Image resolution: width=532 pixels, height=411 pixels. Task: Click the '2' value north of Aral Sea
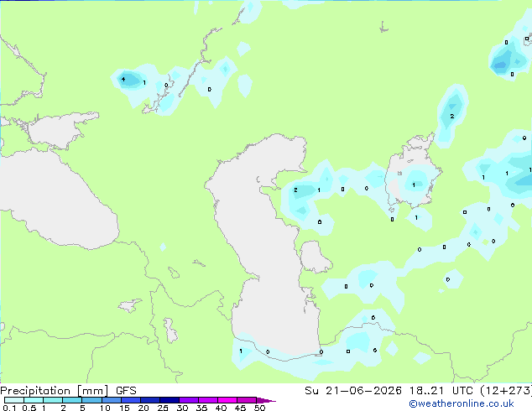point(452,117)
